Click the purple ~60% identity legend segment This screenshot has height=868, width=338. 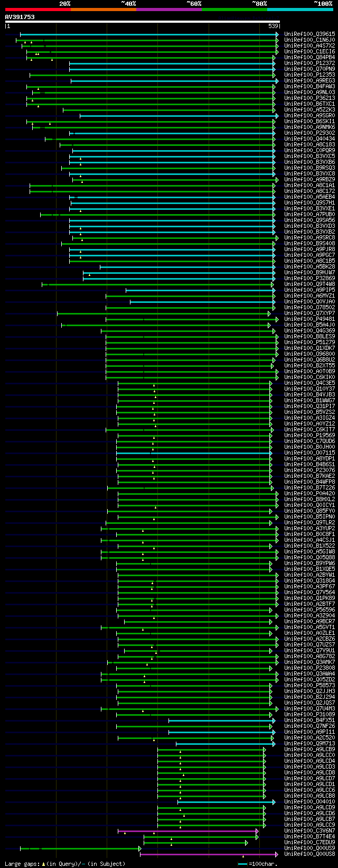(x=169, y=10)
